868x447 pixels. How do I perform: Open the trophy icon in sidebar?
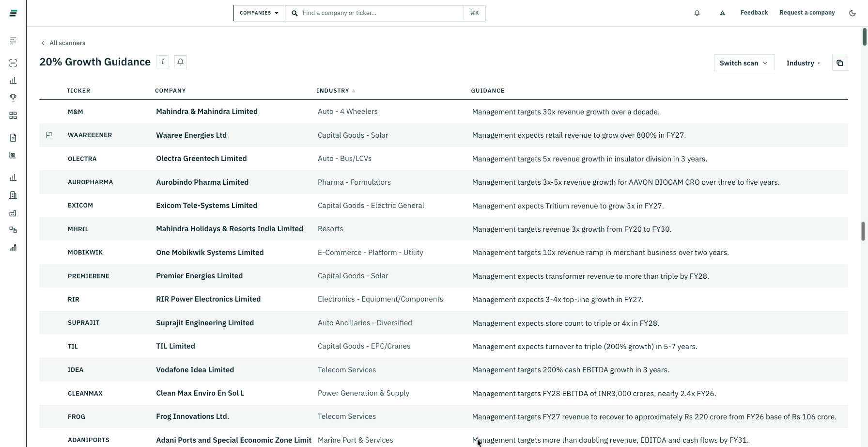tap(13, 98)
